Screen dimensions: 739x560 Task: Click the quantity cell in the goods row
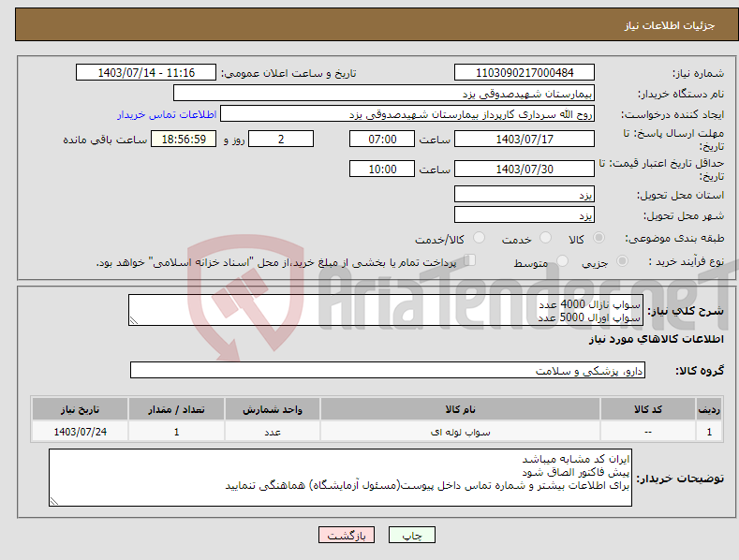176,432
